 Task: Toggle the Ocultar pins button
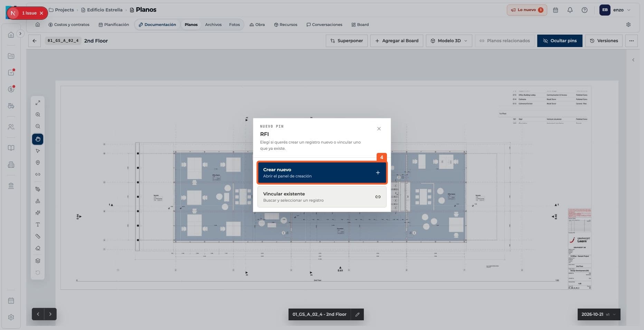(560, 41)
